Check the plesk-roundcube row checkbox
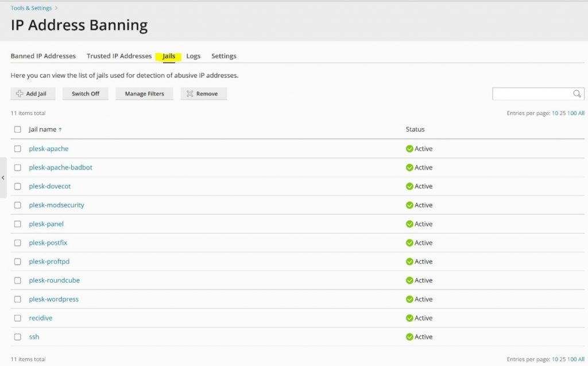Screen dimensions: 588x366 click(x=18, y=280)
